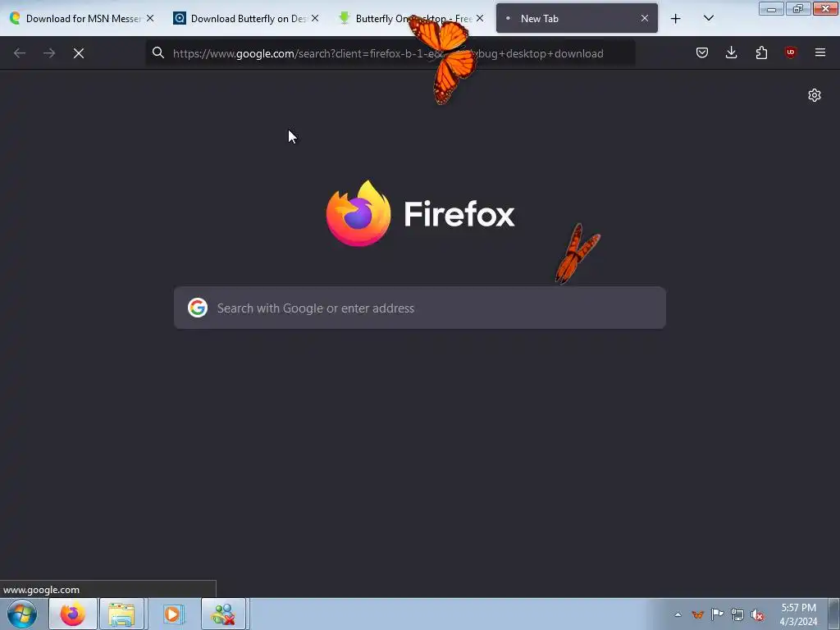Expand the list all tabs dropdown
The image size is (840, 630).
pos(709,18)
